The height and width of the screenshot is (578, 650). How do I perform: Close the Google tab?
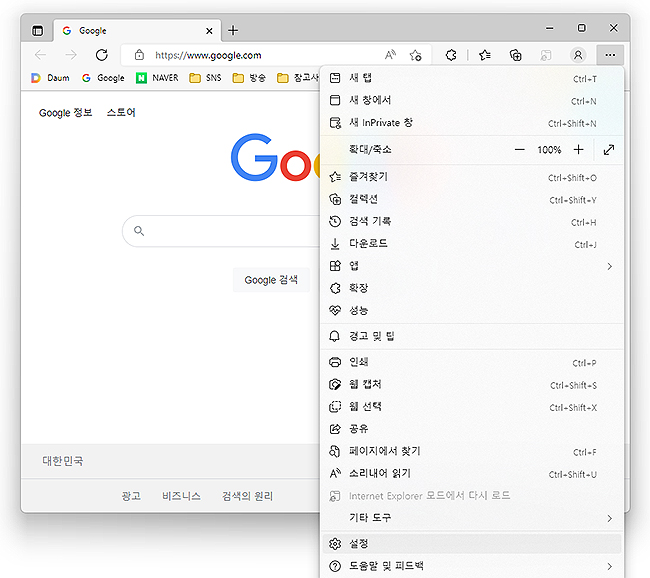[209, 31]
